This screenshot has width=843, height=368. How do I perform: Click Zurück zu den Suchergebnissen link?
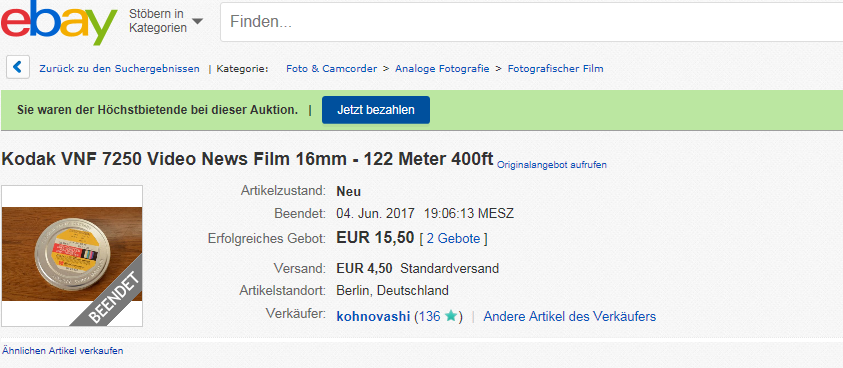pyautogui.click(x=119, y=69)
